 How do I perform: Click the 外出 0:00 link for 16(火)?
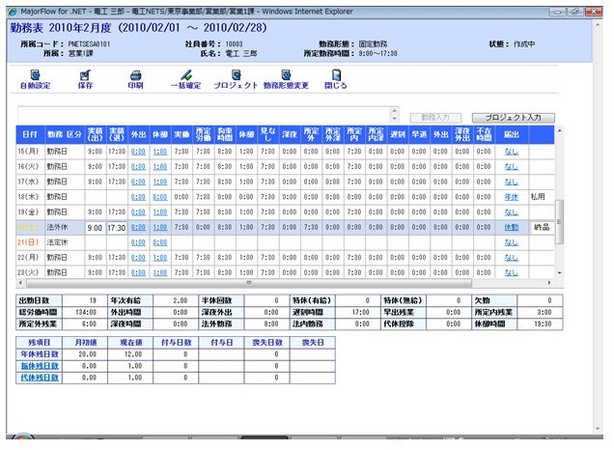pyautogui.click(x=139, y=166)
